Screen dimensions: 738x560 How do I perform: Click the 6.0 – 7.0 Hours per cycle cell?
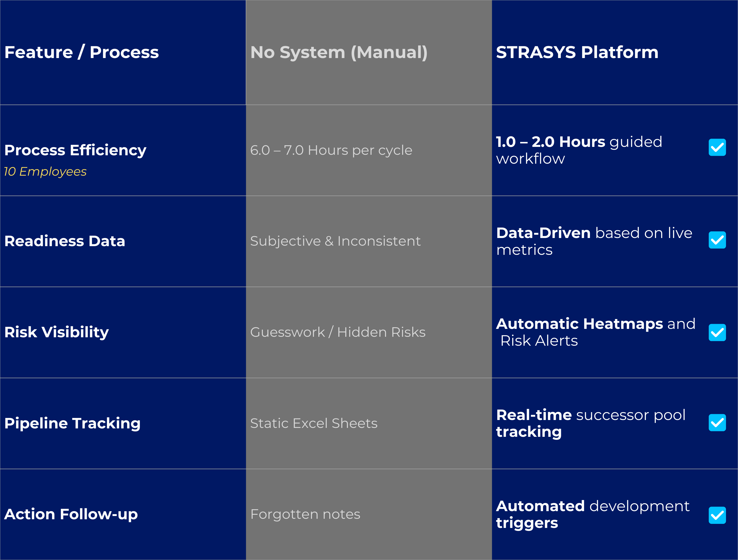[332, 150]
